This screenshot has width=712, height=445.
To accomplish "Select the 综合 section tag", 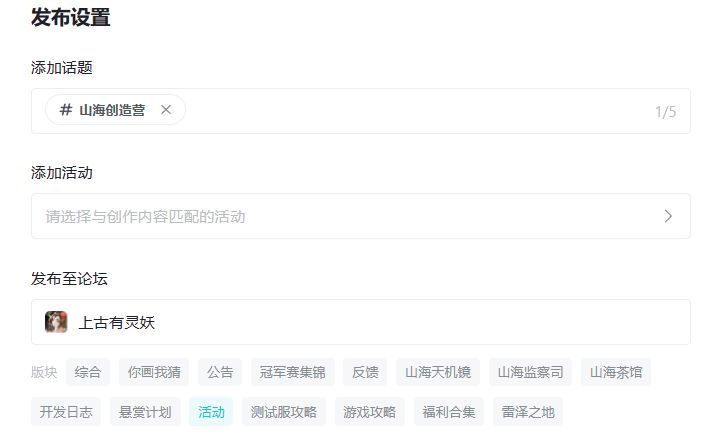I will point(88,372).
